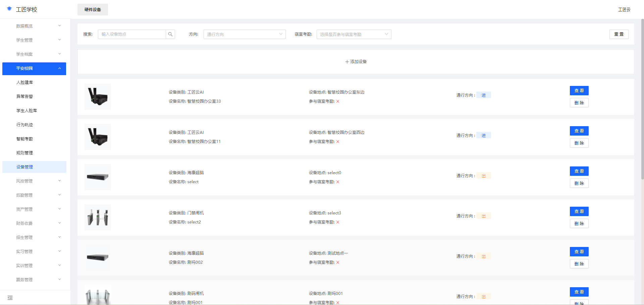Click 删除 for the select device
The width and height of the screenshot is (644, 305).
[x=579, y=183]
